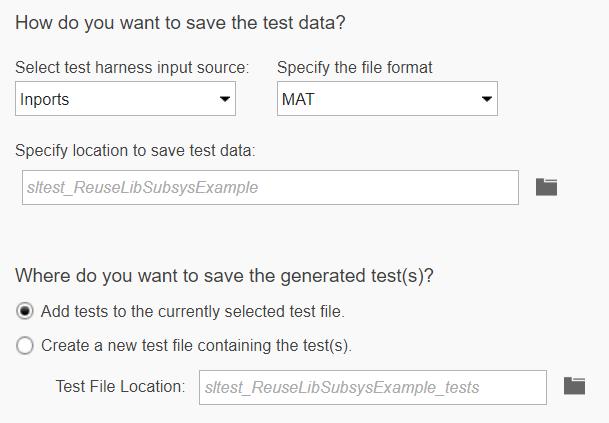Click the 'Create a new test file containing' label
This screenshot has height=423, width=609.
196,346
